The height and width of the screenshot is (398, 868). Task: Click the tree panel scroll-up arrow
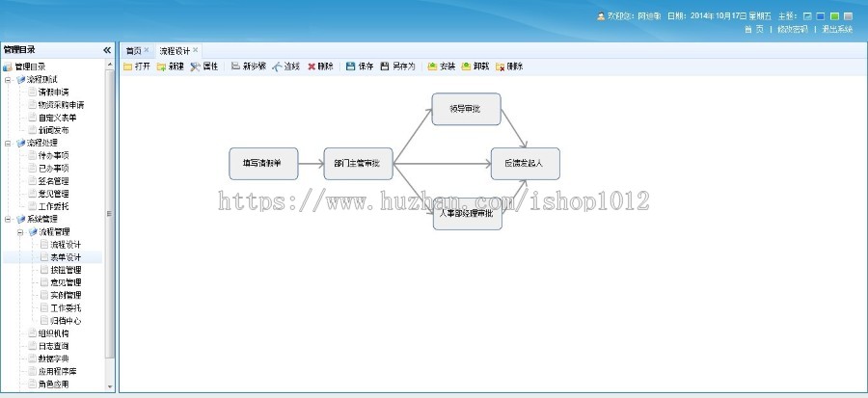pos(110,65)
